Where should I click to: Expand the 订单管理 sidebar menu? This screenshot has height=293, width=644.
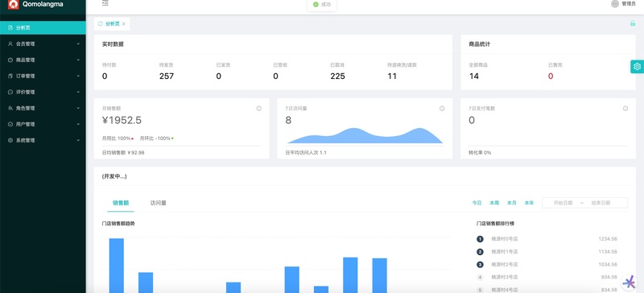[43, 76]
